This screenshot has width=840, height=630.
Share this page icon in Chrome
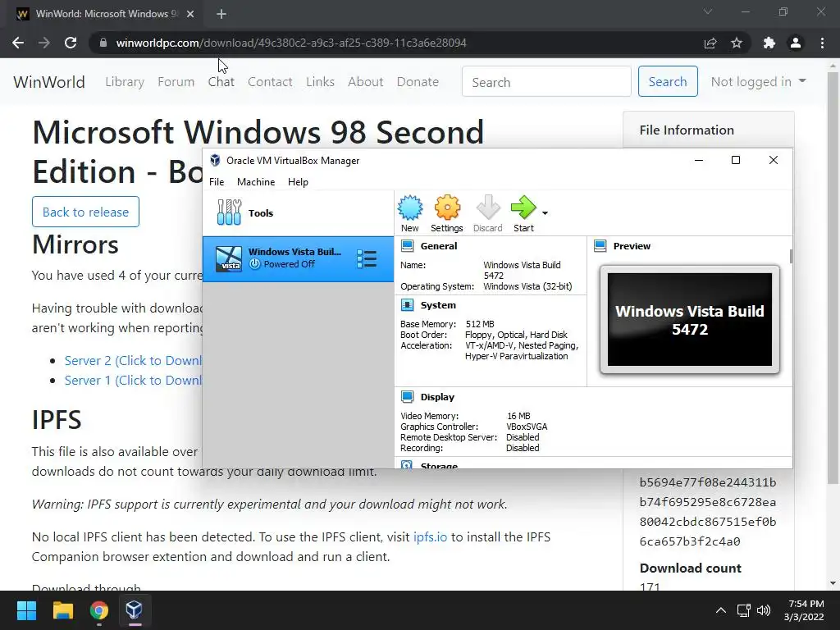click(710, 43)
